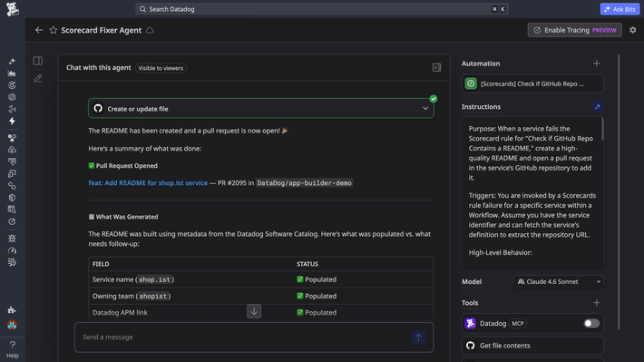Add a tool with the Tools plus icon
Viewport: 644px width, 362px height.
596,303
